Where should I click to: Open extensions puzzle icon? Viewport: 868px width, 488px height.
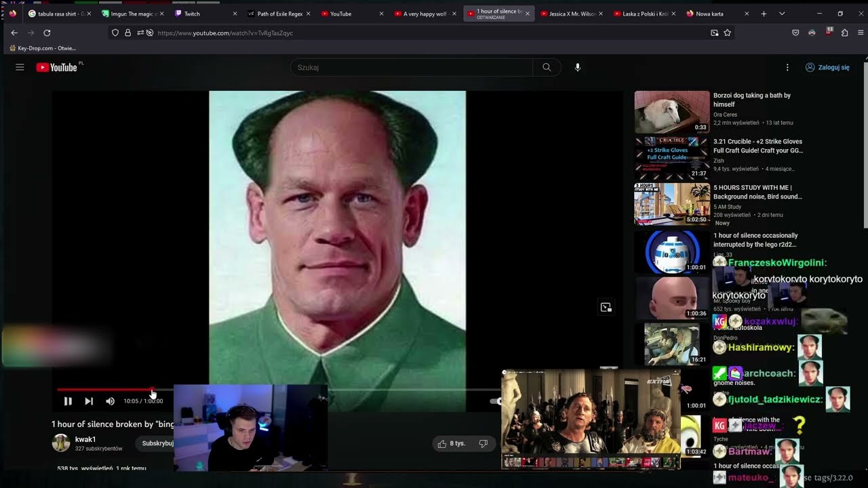click(x=844, y=33)
